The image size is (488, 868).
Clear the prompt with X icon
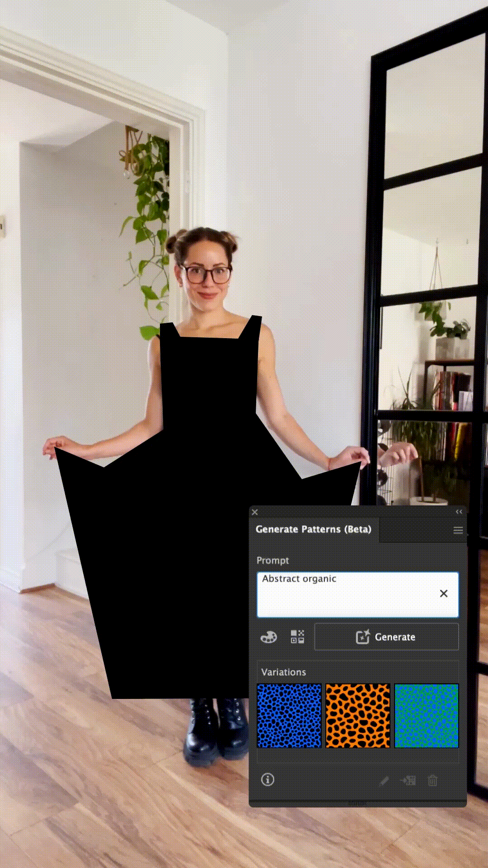coord(444,594)
